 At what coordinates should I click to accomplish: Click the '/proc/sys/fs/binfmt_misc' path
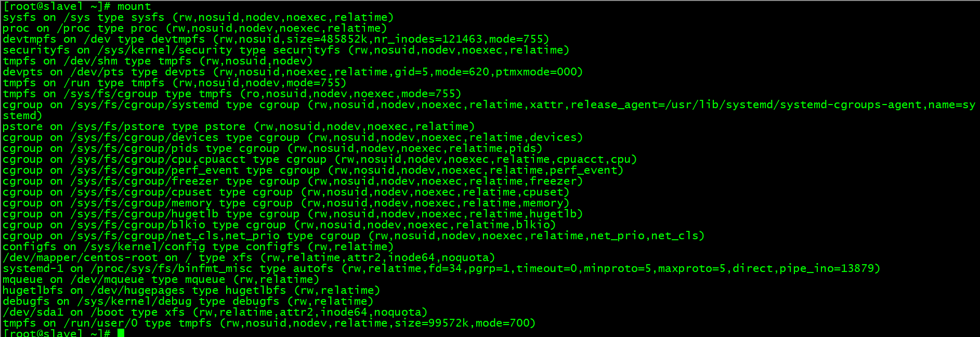click(x=172, y=268)
